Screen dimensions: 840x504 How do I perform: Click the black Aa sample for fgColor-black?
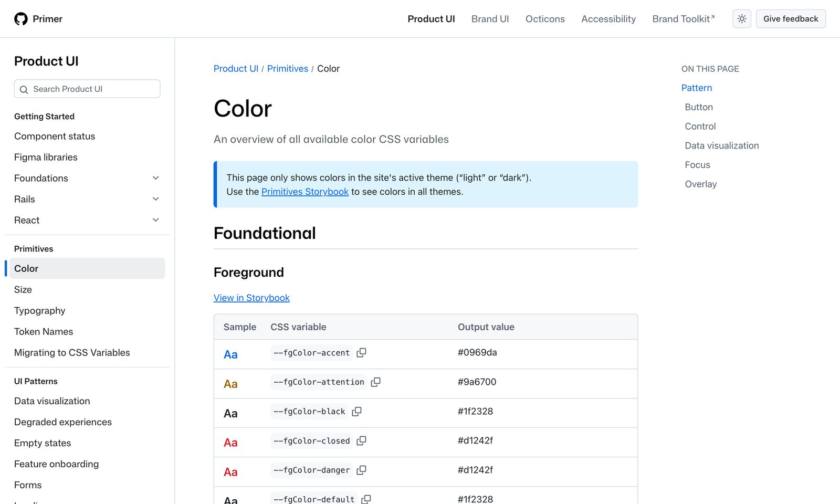[x=230, y=413]
